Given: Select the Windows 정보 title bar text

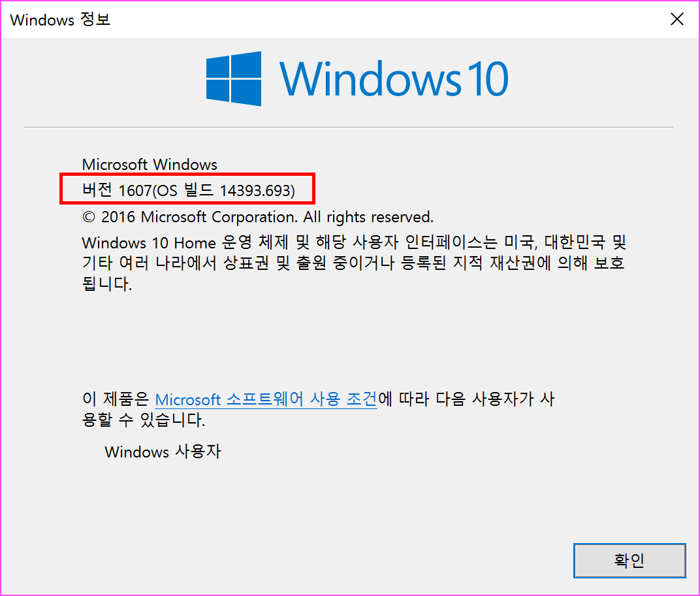Looking at the screenshot, I should pos(60,20).
